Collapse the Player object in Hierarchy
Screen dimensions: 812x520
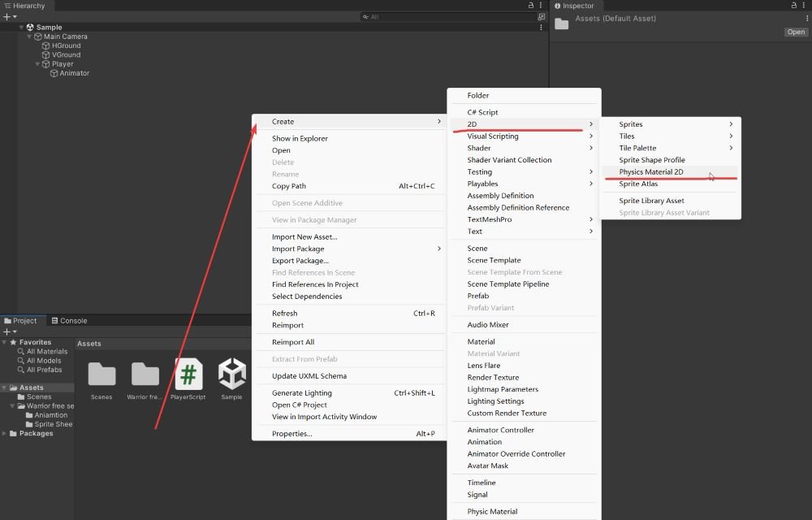(37, 64)
